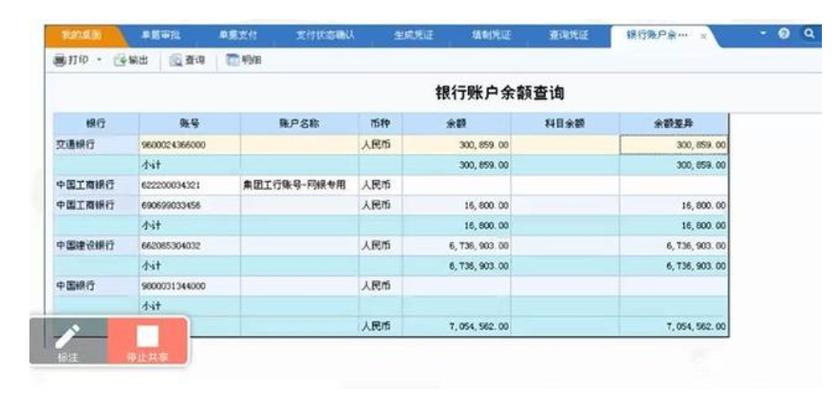838x395 pixels.
Task: Click the Export (输出) toolbar button
Action: click(x=131, y=60)
